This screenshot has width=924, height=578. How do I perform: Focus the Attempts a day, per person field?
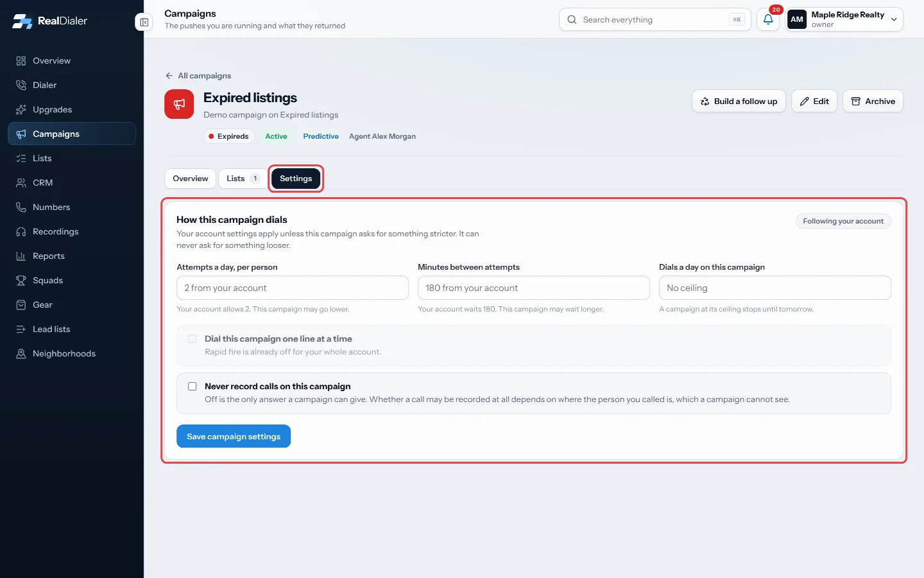(x=293, y=288)
